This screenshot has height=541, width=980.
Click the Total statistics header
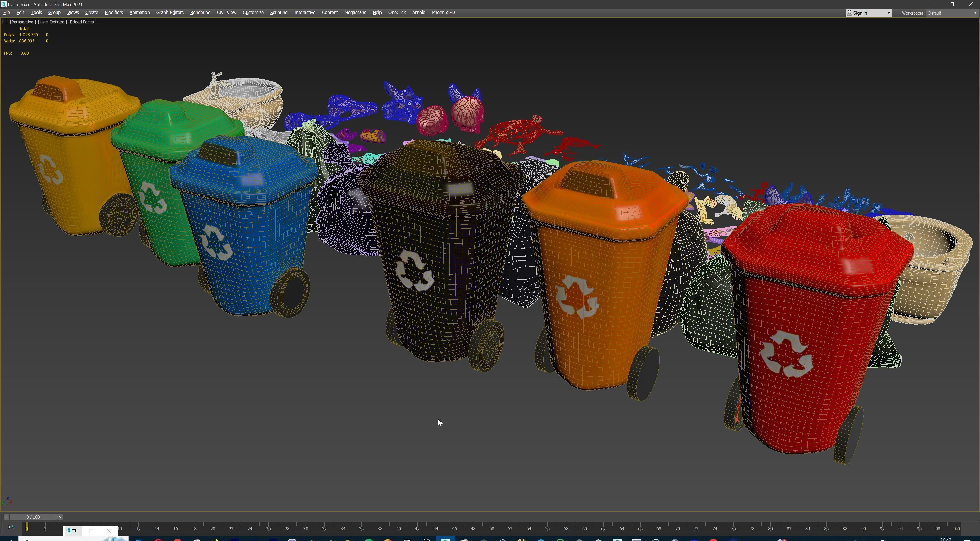(24, 29)
